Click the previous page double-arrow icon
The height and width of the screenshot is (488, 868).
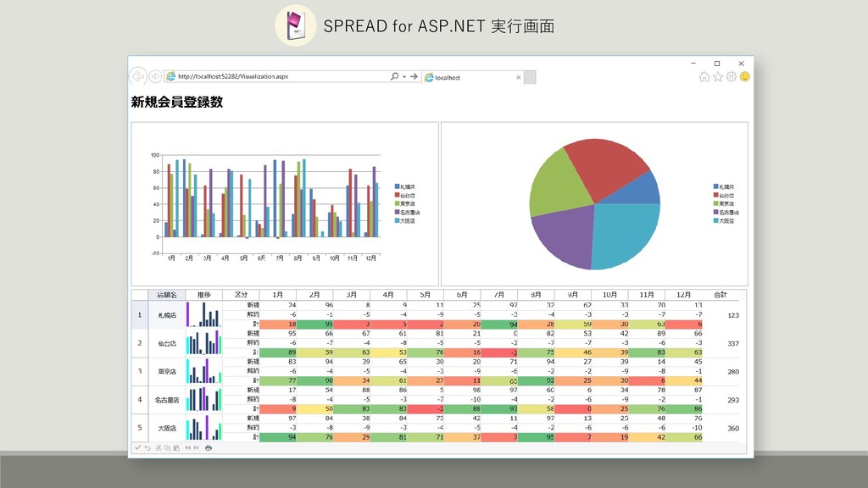coord(188,447)
